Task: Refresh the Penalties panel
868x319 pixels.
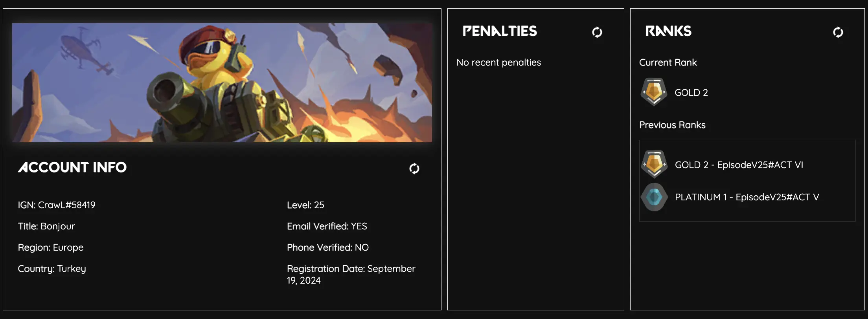Action: pyautogui.click(x=597, y=32)
